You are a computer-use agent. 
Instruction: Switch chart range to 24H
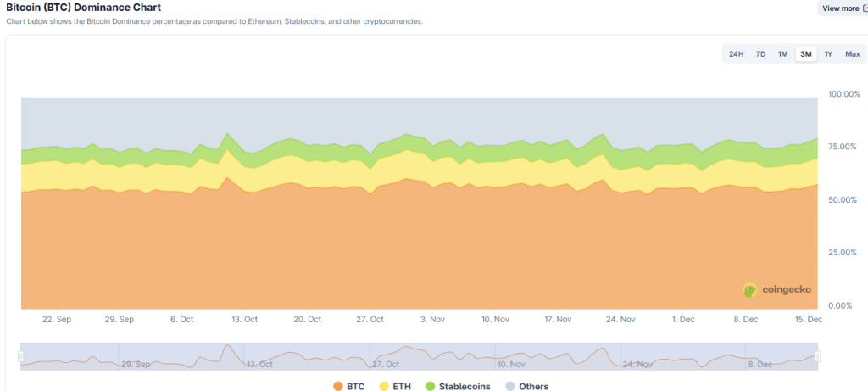[x=736, y=54]
